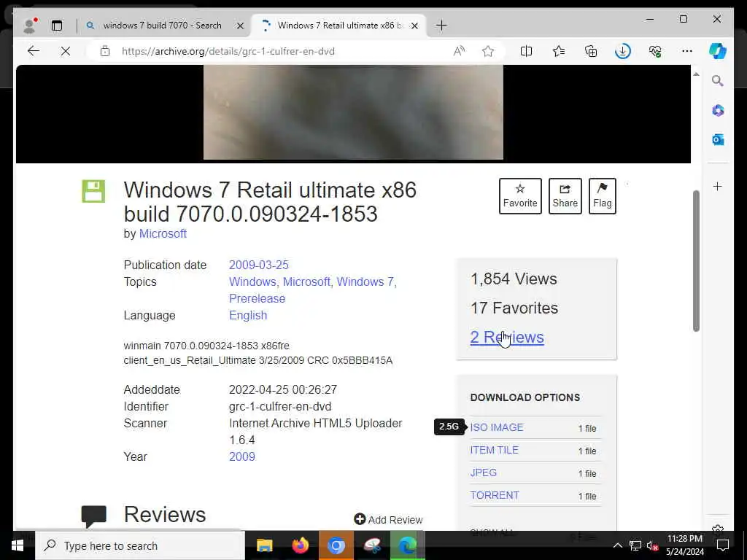Click the Favorite button
The image size is (747, 560).
520,196
